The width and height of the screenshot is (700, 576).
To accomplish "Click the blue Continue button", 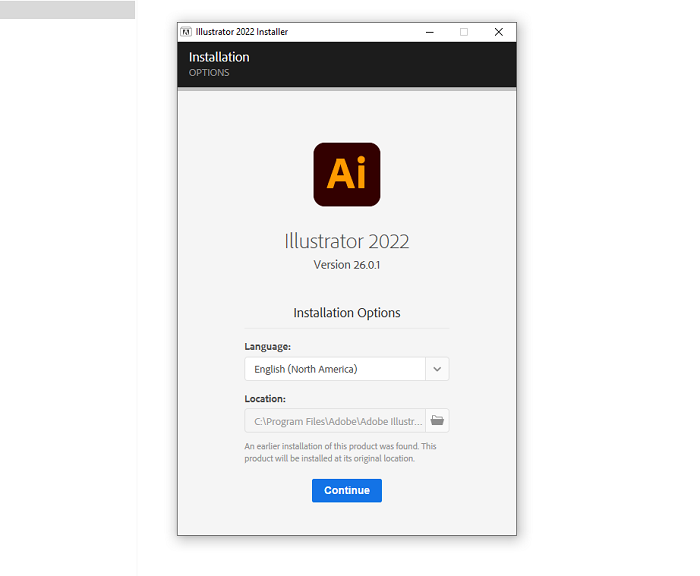I will tap(346, 490).
